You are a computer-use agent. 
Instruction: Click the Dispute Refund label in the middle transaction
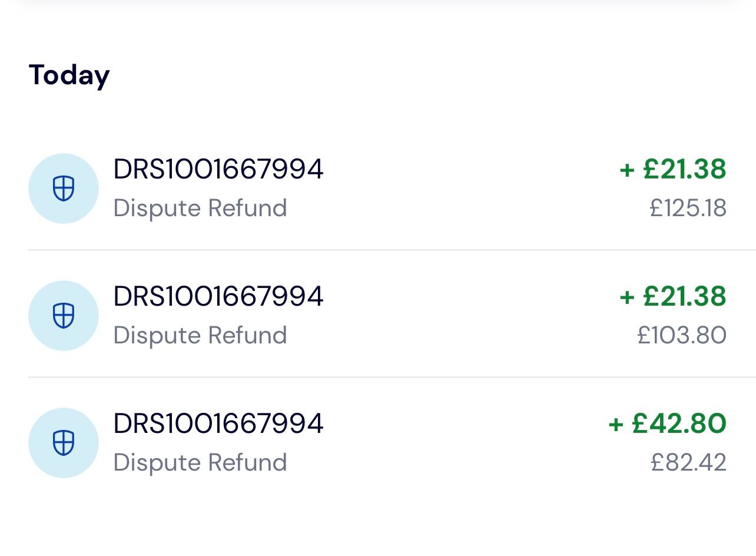[200, 336]
